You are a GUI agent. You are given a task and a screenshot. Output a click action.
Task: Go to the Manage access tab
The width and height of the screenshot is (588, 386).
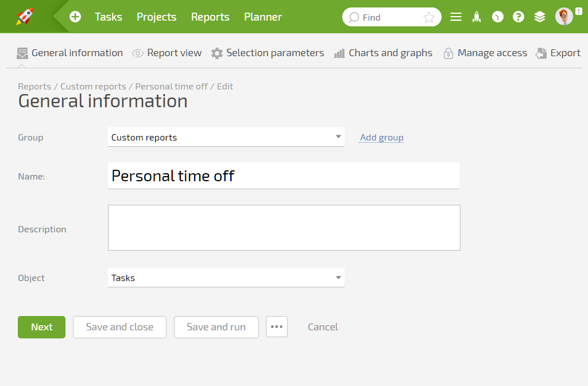tap(485, 53)
